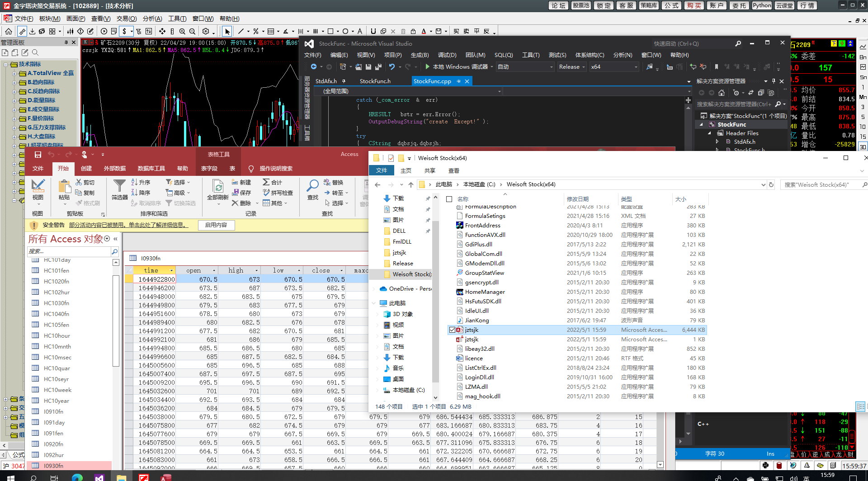Open 调试(D) menu in Visual Studio
The image size is (868, 481).
447,55
